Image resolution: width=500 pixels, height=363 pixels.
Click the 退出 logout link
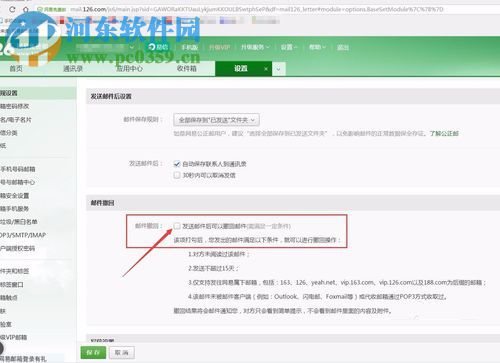click(343, 47)
